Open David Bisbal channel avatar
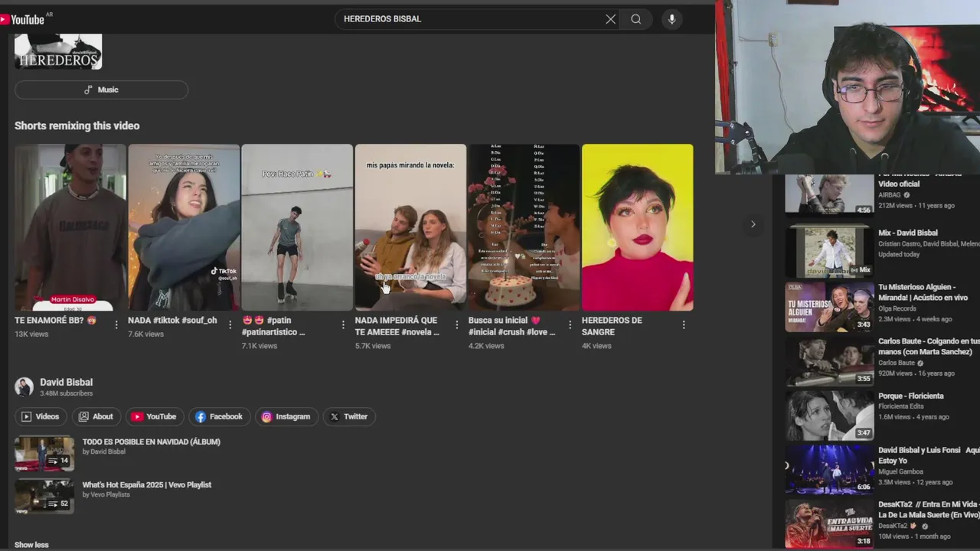980x551 pixels. tap(24, 386)
